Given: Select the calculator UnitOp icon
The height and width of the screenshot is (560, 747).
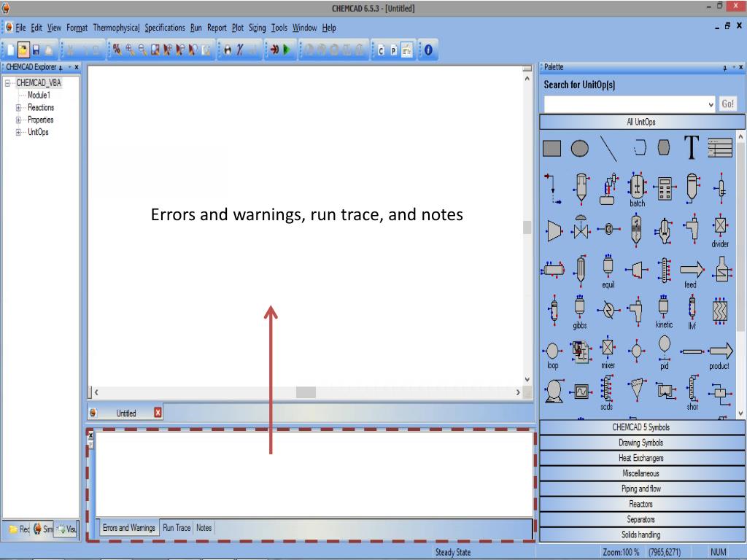Looking at the screenshot, I should click(x=664, y=189).
